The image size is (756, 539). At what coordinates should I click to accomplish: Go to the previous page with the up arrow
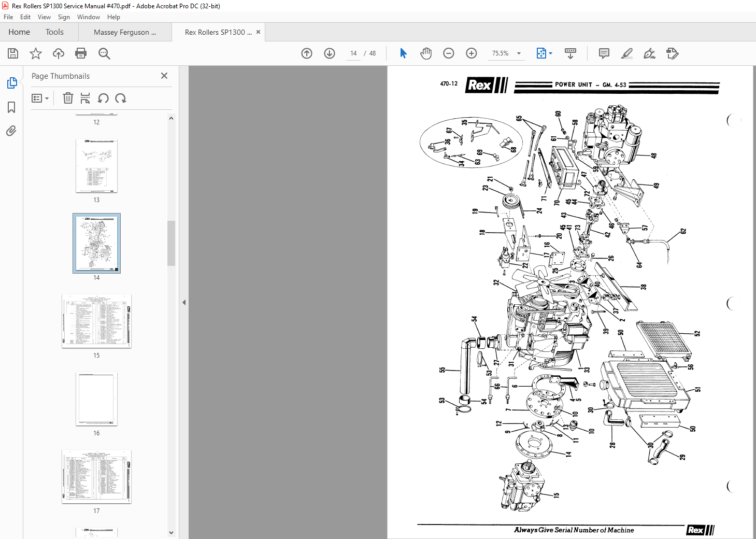pos(307,53)
